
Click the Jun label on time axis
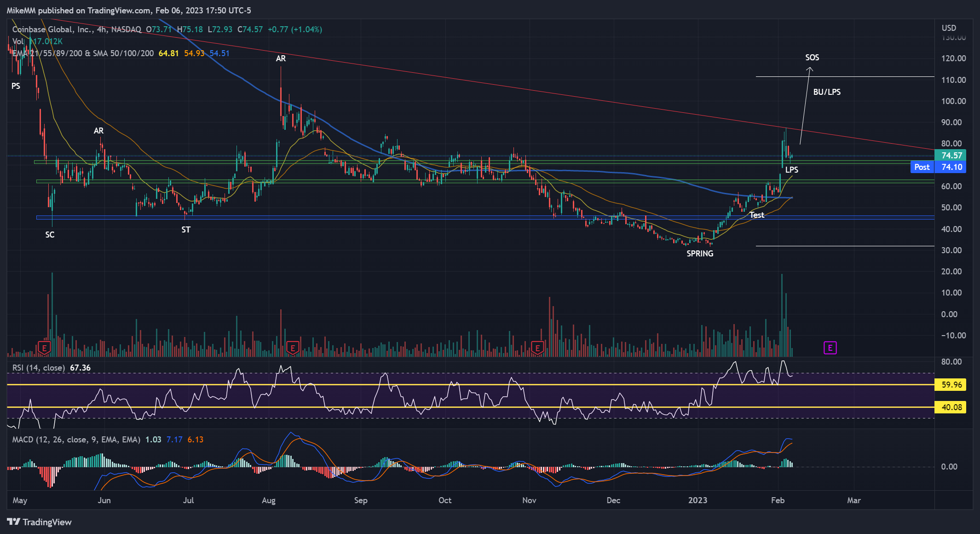click(104, 500)
